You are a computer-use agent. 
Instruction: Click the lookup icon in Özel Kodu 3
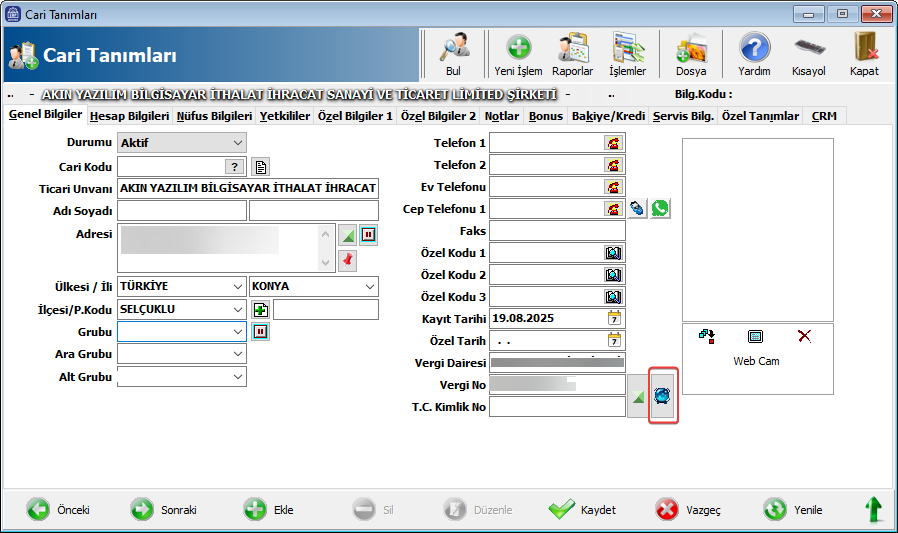[x=613, y=297]
